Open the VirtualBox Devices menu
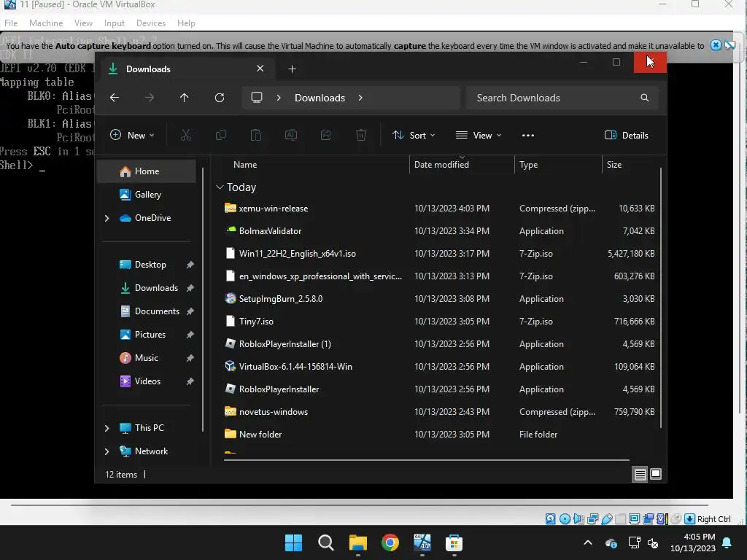The height and width of the screenshot is (560, 747). (x=151, y=23)
